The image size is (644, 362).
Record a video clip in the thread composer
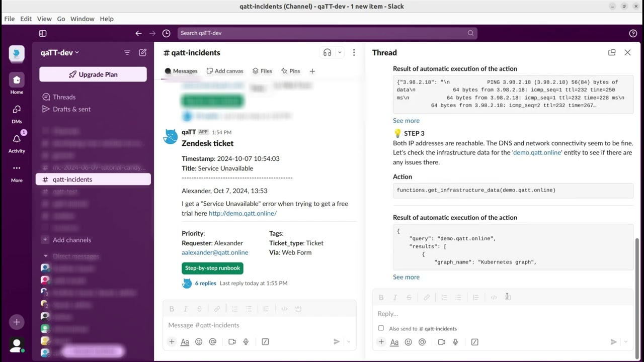[441, 342]
